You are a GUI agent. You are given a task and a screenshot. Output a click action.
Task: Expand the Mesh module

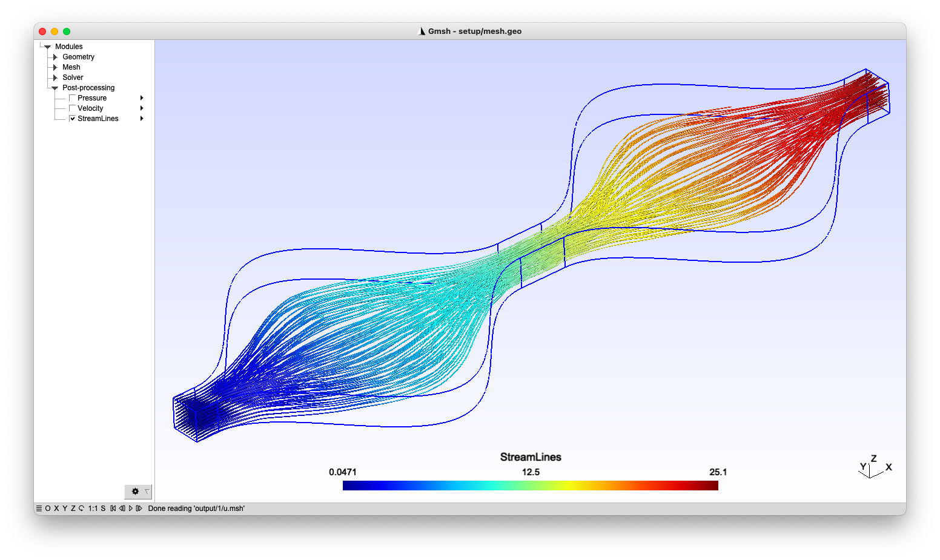pos(55,67)
